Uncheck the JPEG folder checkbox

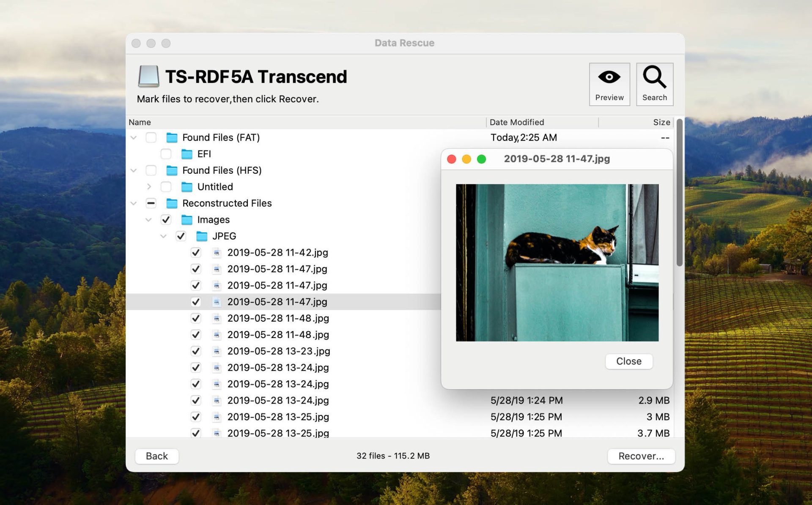point(181,236)
